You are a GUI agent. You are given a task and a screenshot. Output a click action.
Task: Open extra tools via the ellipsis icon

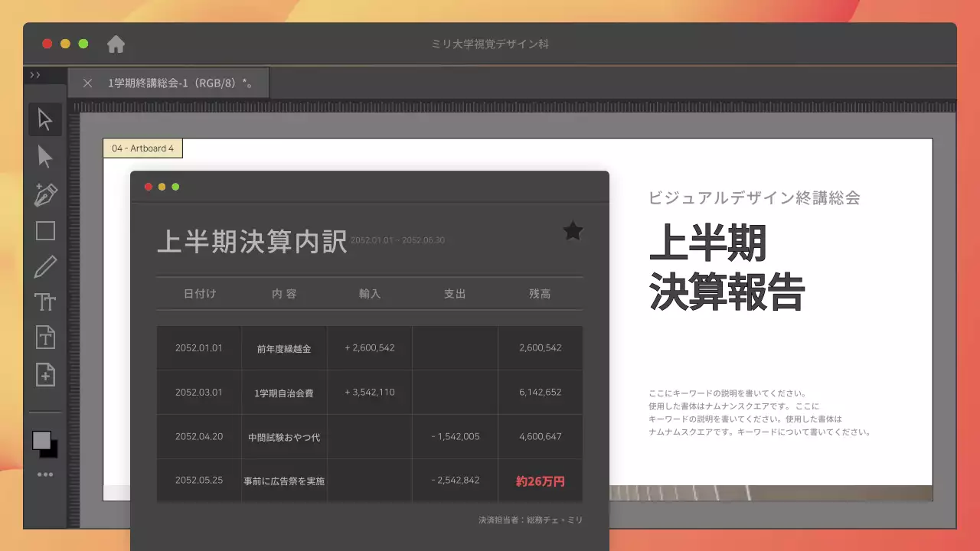click(45, 474)
